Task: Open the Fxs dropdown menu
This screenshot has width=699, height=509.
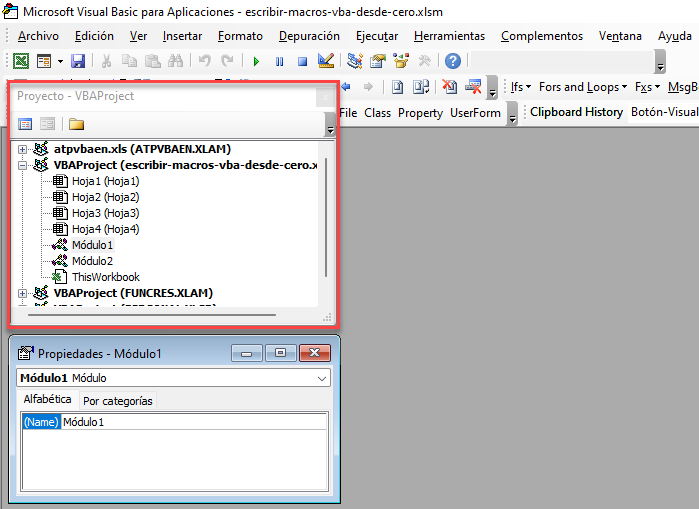Action: click(x=647, y=87)
